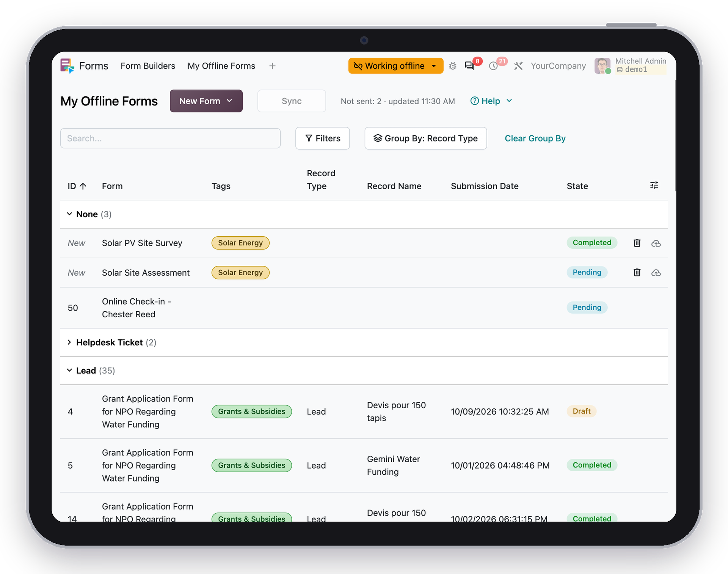The height and width of the screenshot is (574, 728).
Task: Open the messages icon with 8 badge
Action: 469,66
